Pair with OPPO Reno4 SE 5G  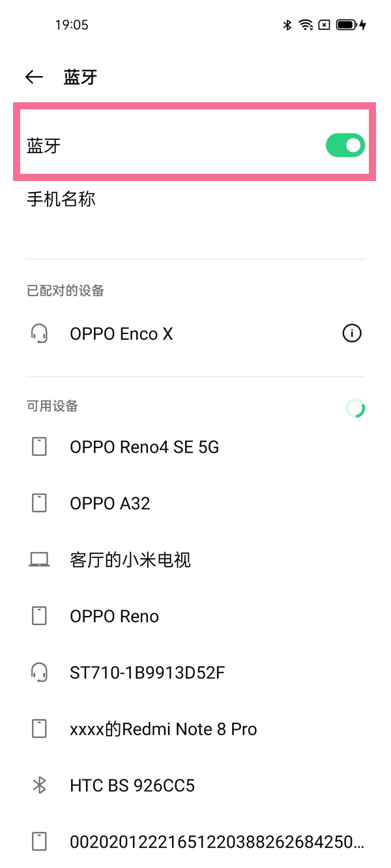(x=144, y=447)
